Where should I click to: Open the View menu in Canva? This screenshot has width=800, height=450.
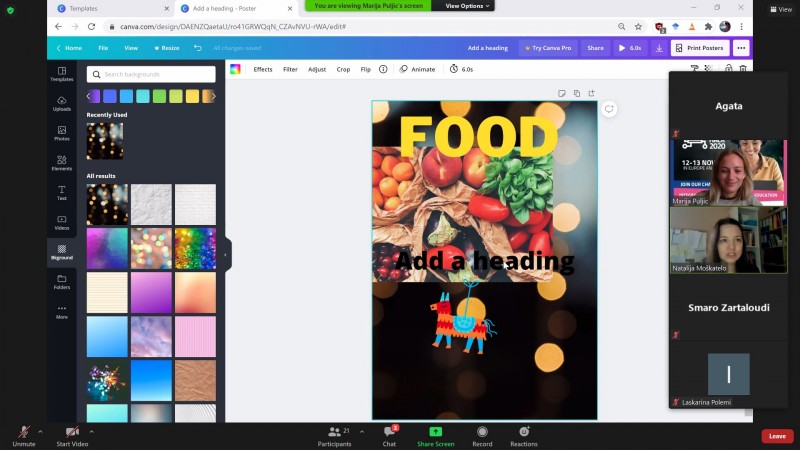131,48
